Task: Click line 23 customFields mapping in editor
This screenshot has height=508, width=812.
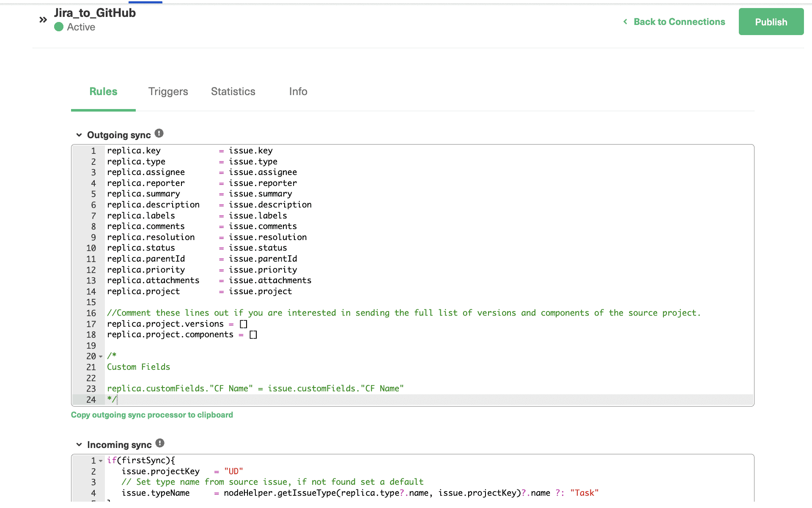Action: click(255, 388)
